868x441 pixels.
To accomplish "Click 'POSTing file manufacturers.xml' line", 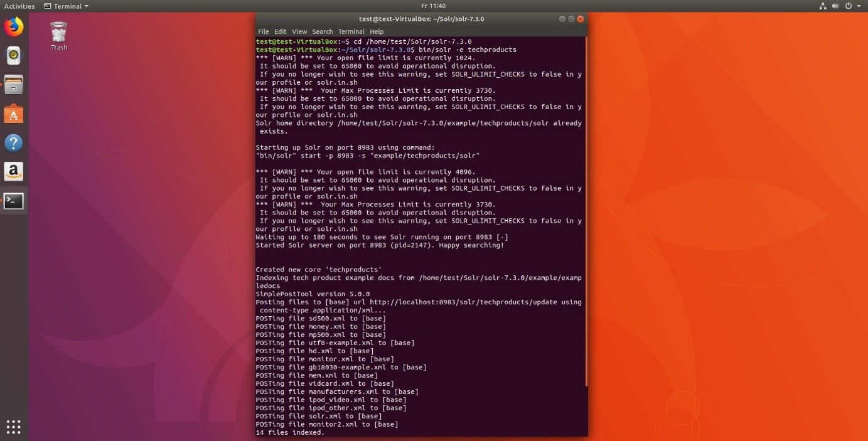I will click(337, 392).
